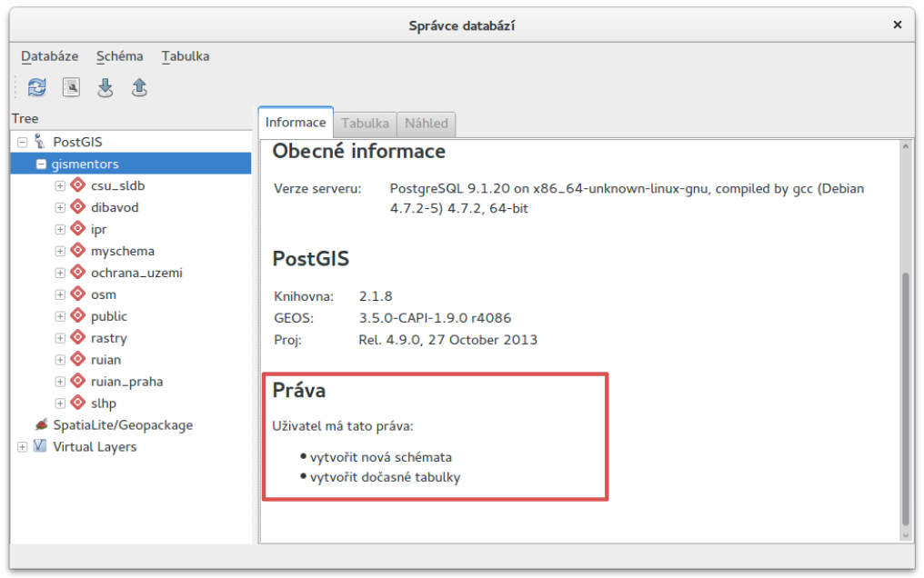This screenshot has width=924, height=578.
Task: Switch to the Tabulka tab
Action: 365,124
